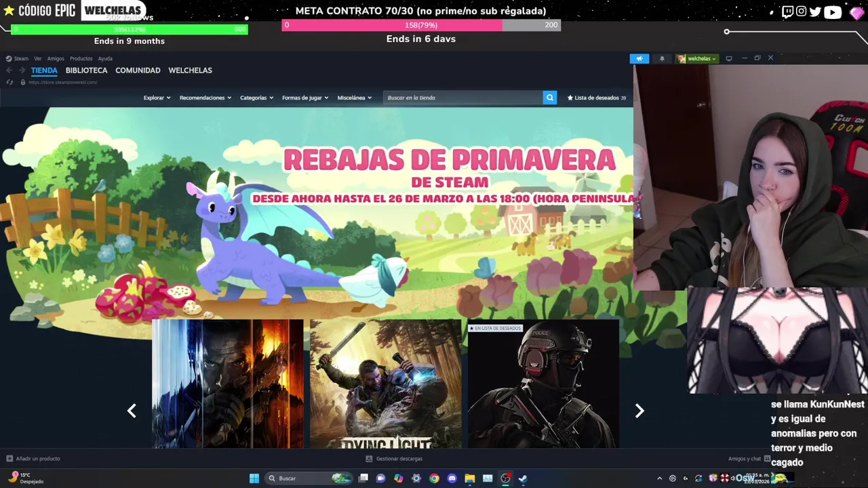Open the Productos menu
The width and height of the screenshot is (868, 488).
click(x=81, y=58)
